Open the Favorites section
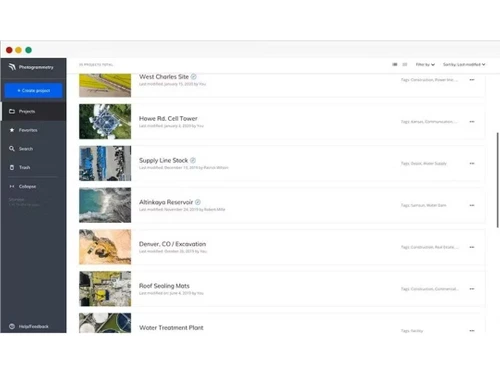500x375 pixels. [x=33, y=130]
